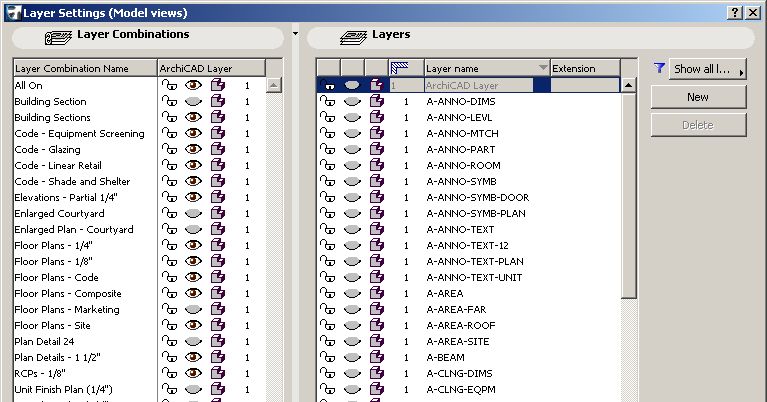Click the ArchiCAD Layer name field

[x=478, y=86]
